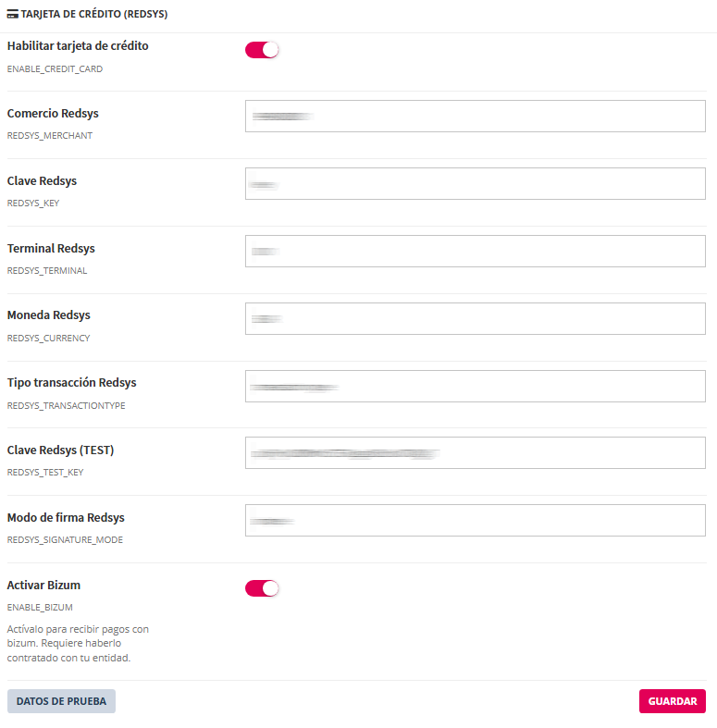Click the REDSYS_SIGNATURE_MODE key text
The width and height of the screenshot is (717, 728).
65,540
